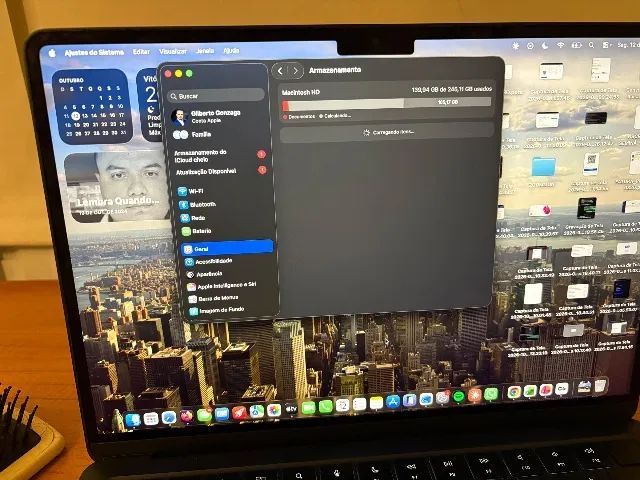Viewport: 640px width, 480px height.
Task: Click Macintosh HD disk label
Action: click(x=301, y=92)
